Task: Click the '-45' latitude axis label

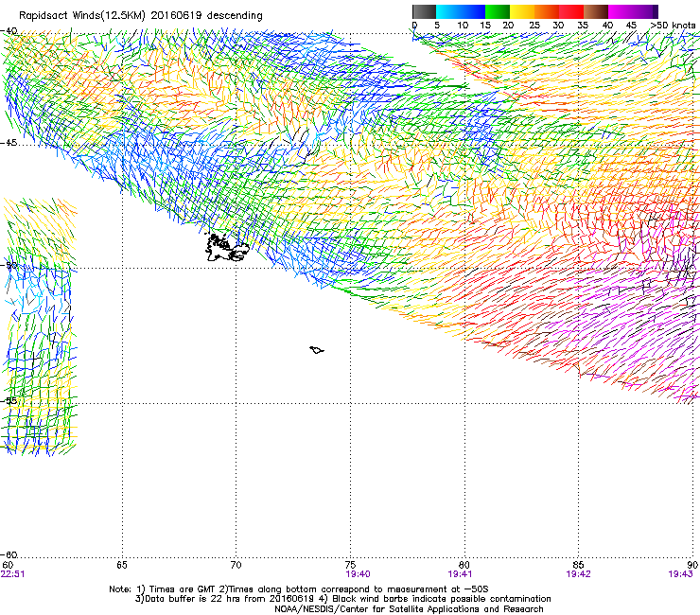Action: [9, 143]
